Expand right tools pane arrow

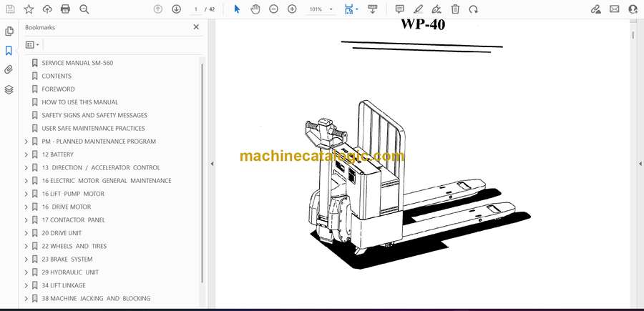(640, 164)
